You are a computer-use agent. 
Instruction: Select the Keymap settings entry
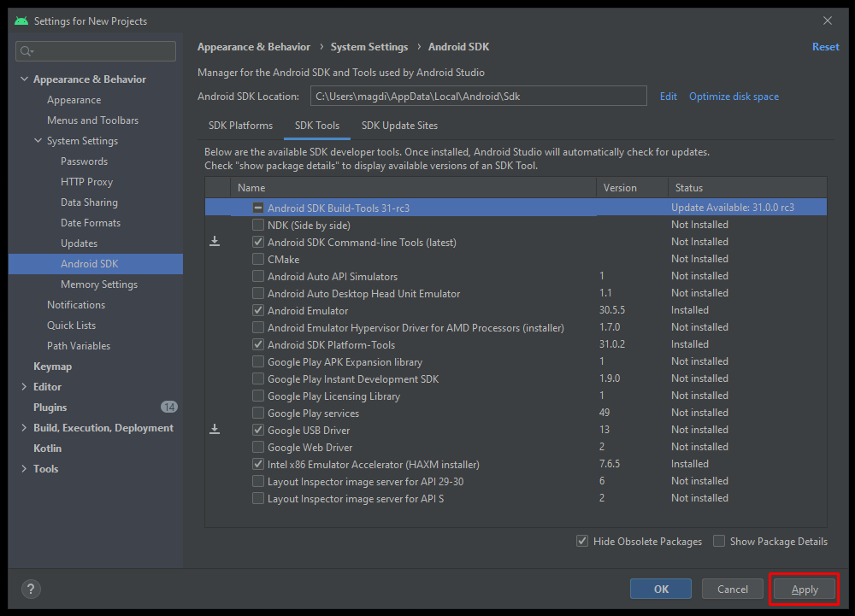pyautogui.click(x=52, y=366)
